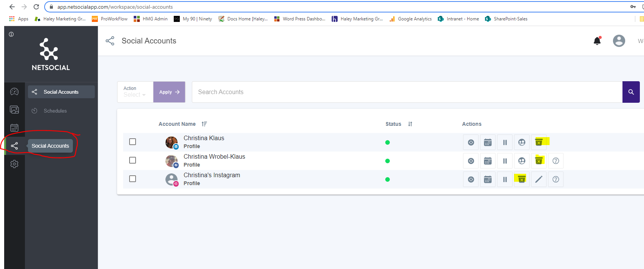644x269 pixels.
Task: Click the Christina Klaus account name
Action: (204, 138)
